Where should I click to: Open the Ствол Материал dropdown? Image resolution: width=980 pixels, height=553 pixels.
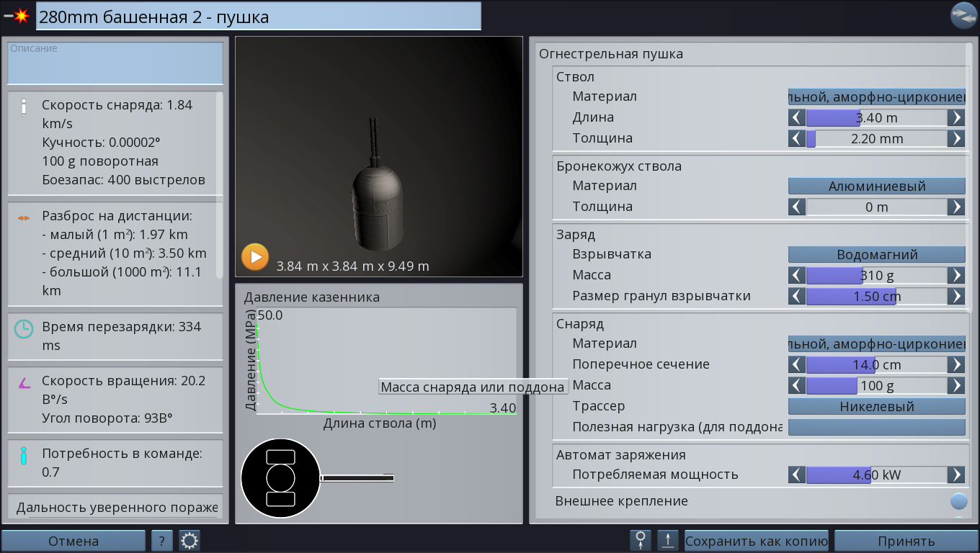(x=876, y=96)
